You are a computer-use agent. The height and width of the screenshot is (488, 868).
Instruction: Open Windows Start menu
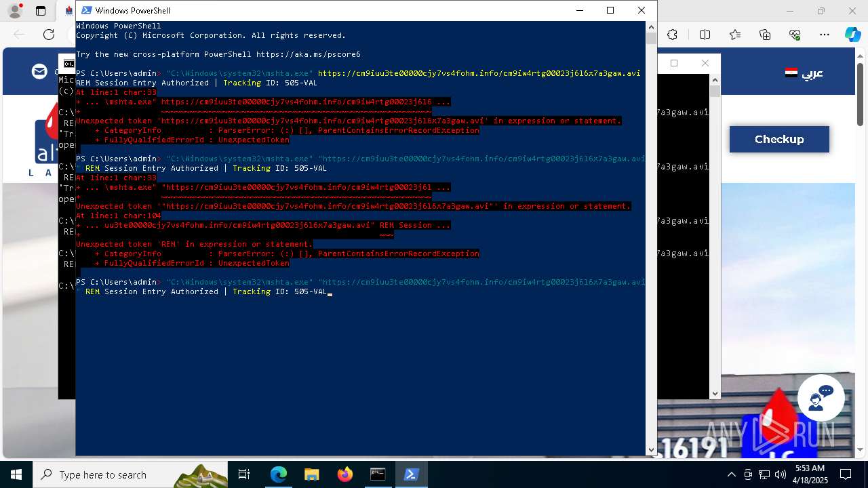[16, 474]
